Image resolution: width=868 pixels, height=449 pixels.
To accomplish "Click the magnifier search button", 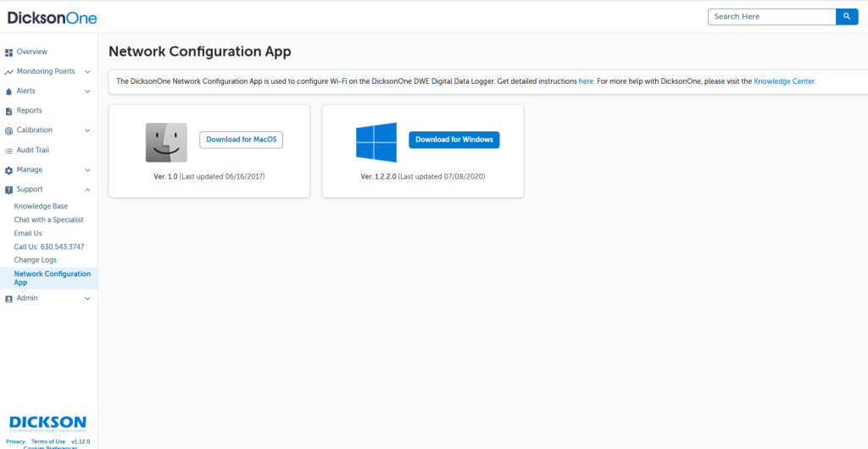I will (x=847, y=17).
